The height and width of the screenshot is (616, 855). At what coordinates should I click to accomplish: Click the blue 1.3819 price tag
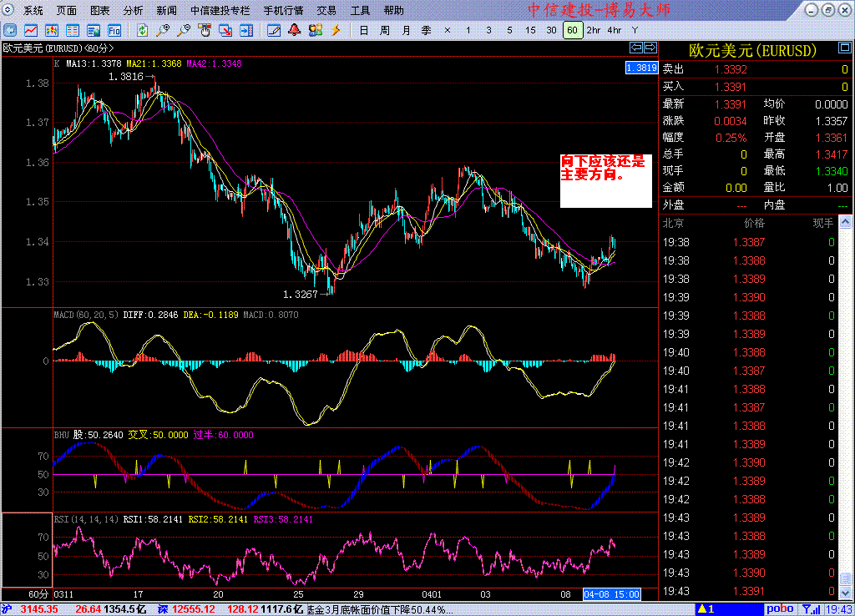(x=641, y=68)
